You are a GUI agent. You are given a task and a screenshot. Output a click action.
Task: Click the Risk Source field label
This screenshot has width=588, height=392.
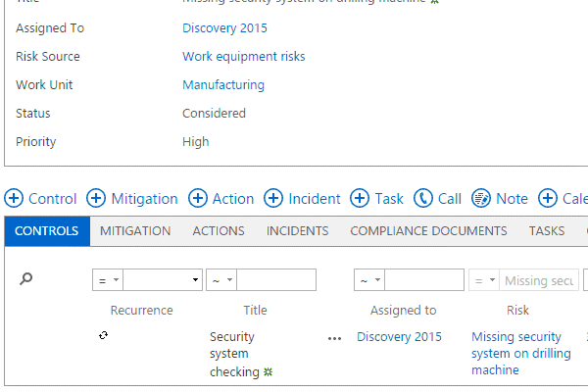(48, 57)
